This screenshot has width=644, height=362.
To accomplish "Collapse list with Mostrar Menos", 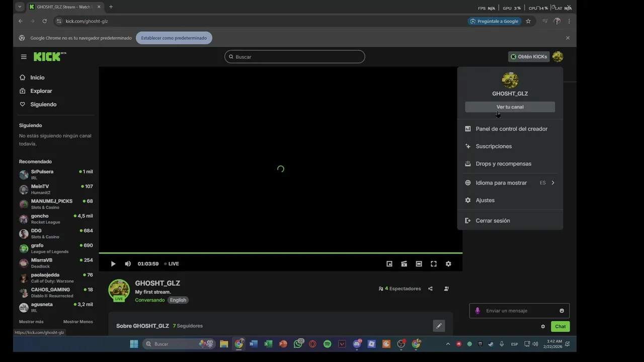I will click(x=78, y=322).
